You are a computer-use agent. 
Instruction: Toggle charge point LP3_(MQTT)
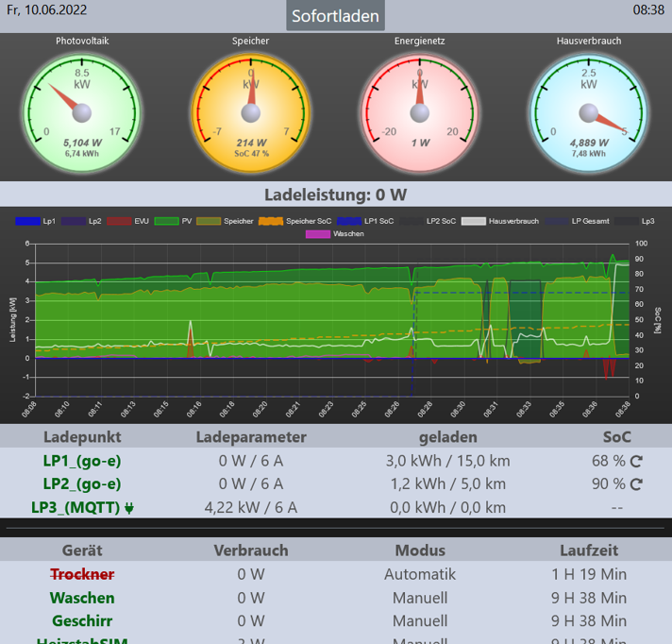coord(76,507)
